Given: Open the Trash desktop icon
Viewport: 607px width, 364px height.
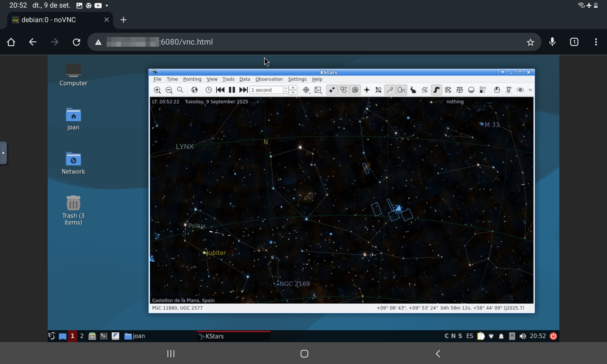Looking at the screenshot, I should (x=73, y=210).
